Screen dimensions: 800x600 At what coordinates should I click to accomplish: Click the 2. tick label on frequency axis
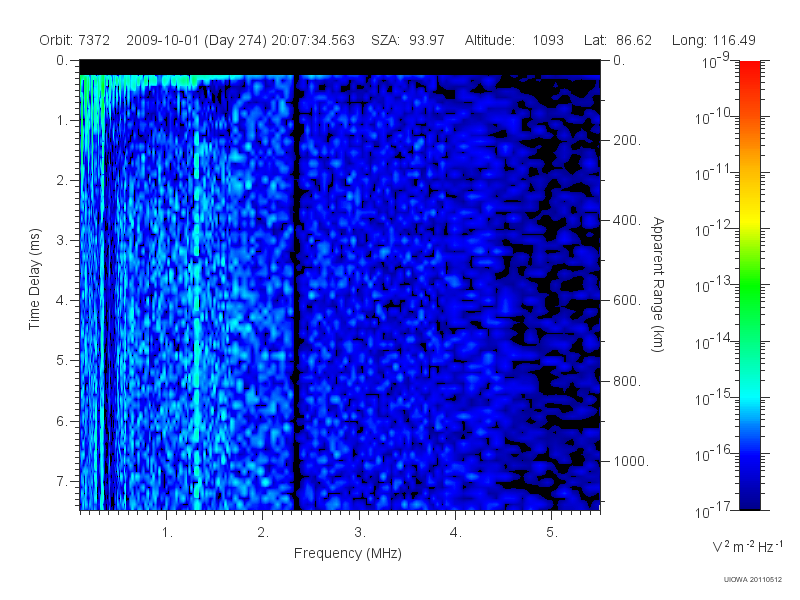(263, 533)
